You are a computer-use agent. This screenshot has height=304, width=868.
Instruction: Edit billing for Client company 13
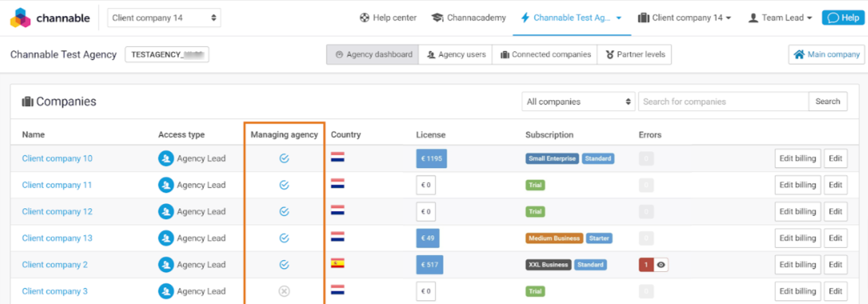tap(798, 238)
